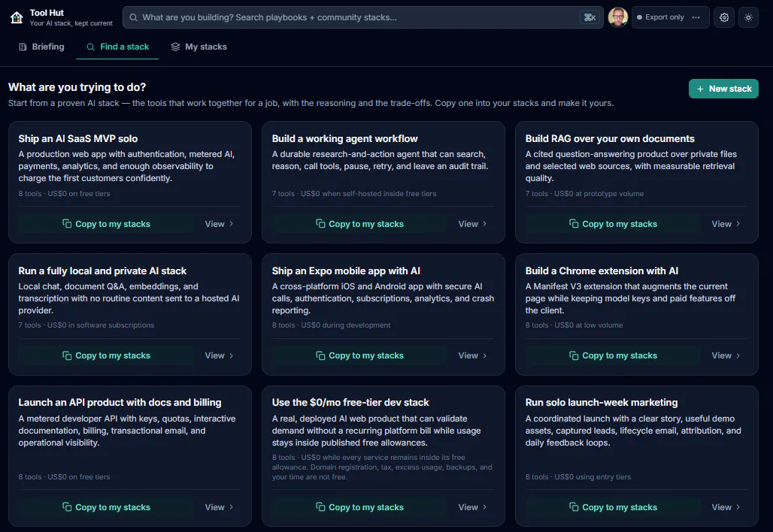Viewport: 773px width, 532px height.
Task: Open the user avatar profile
Action: [617, 17]
